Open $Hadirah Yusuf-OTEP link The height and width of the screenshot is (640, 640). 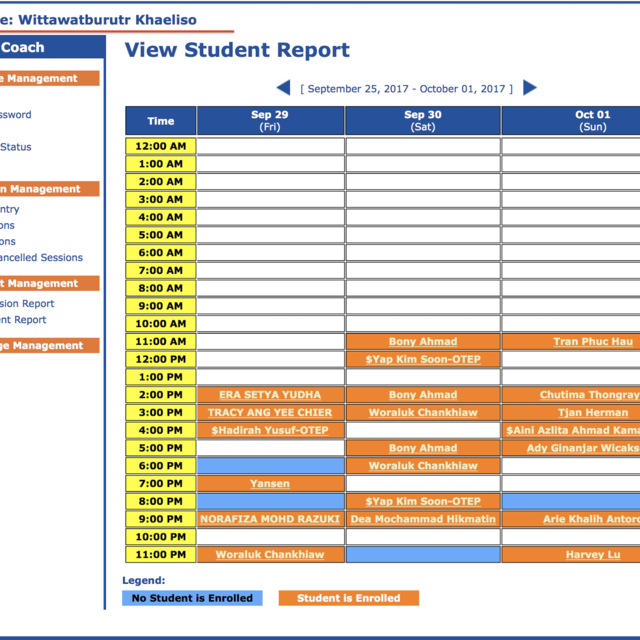click(x=270, y=430)
